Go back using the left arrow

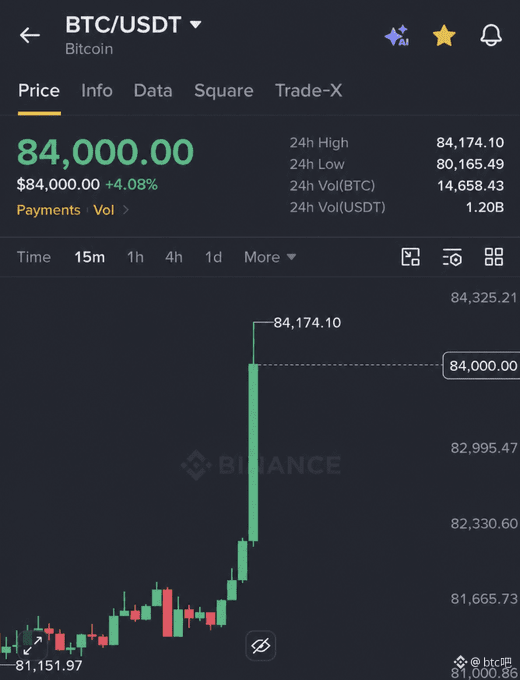pos(29,35)
